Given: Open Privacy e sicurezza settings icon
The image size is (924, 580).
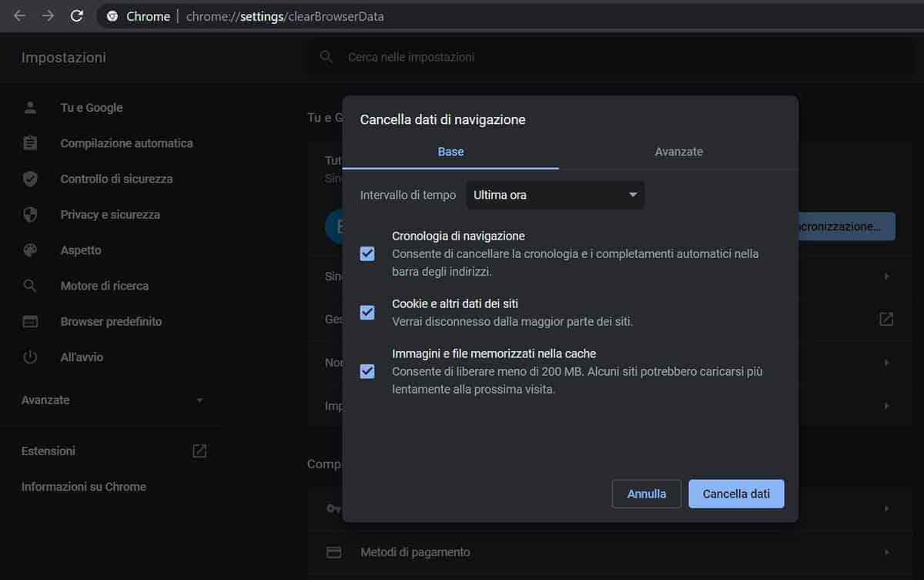Looking at the screenshot, I should 30,214.
